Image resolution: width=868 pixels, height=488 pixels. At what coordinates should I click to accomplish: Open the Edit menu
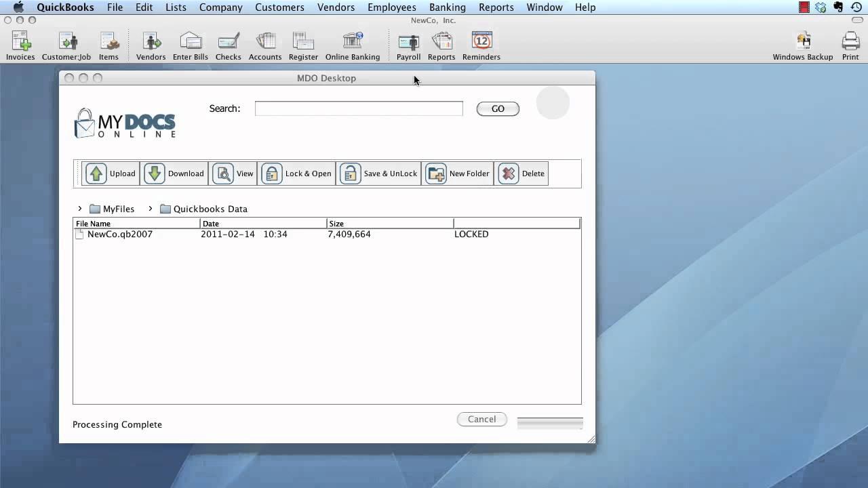pos(144,7)
